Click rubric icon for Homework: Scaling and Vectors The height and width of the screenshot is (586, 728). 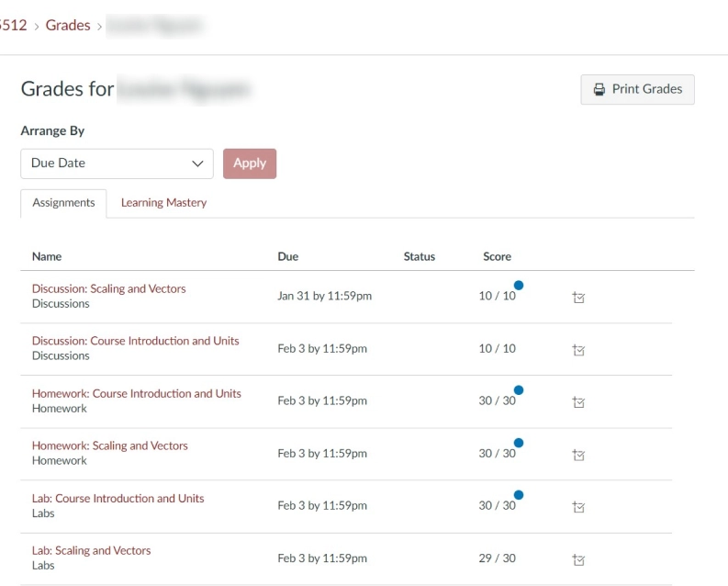coord(578,454)
